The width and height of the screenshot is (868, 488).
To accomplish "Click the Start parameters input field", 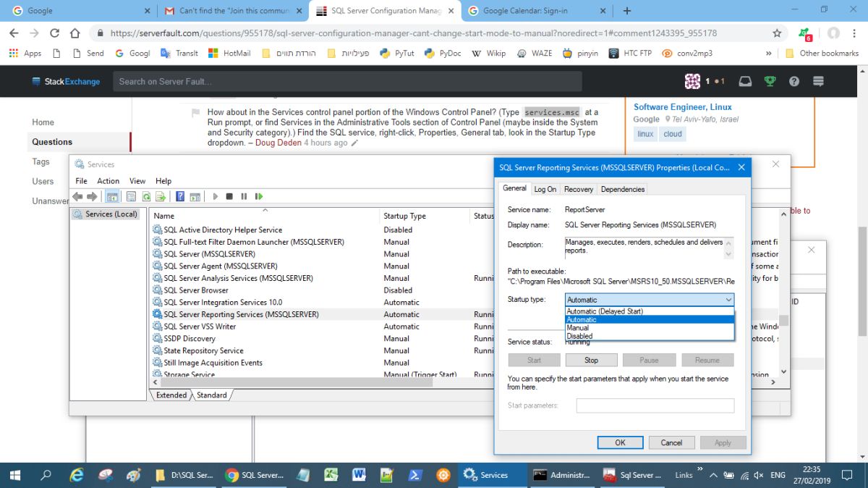I will (655, 405).
